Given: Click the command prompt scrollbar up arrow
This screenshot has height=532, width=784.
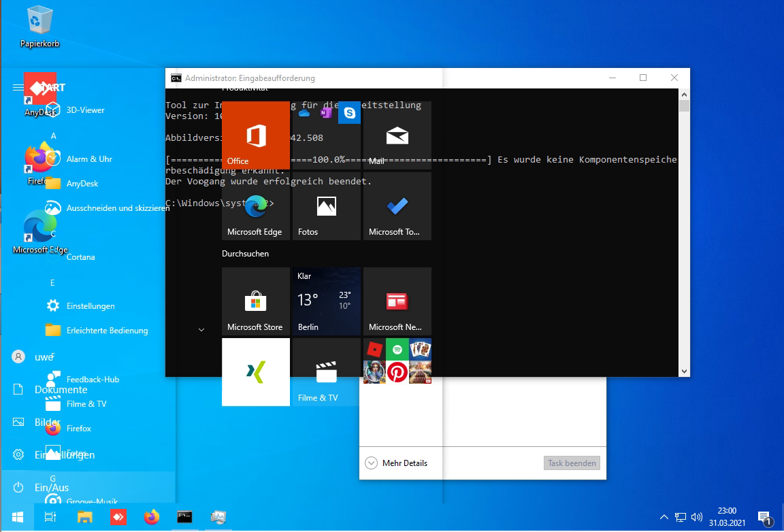Looking at the screenshot, I should click(x=684, y=95).
